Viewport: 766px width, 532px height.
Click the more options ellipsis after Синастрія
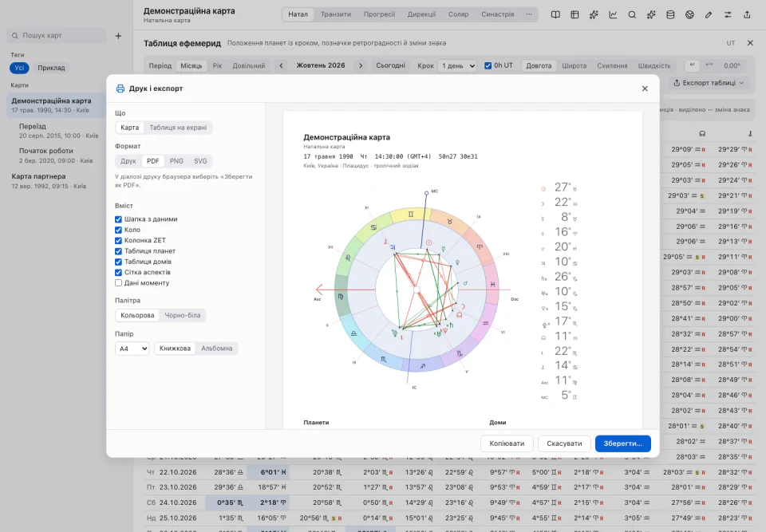point(528,14)
